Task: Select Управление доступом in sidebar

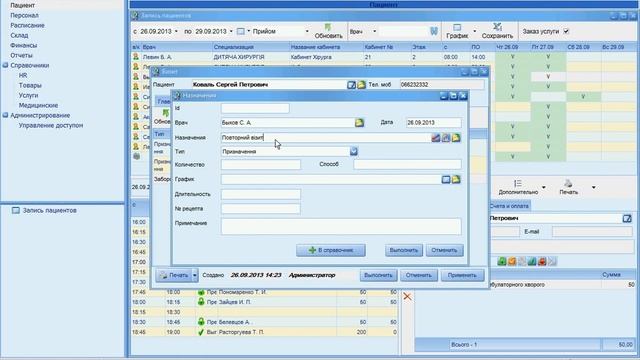Action: coord(51,126)
